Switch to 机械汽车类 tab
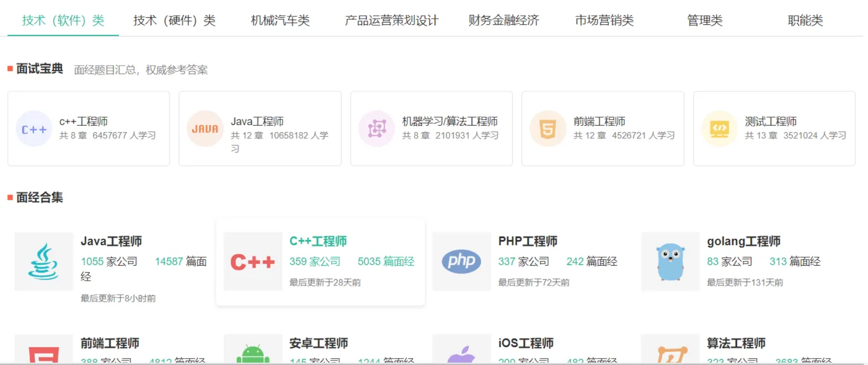This screenshot has height=365, width=868. click(x=280, y=20)
